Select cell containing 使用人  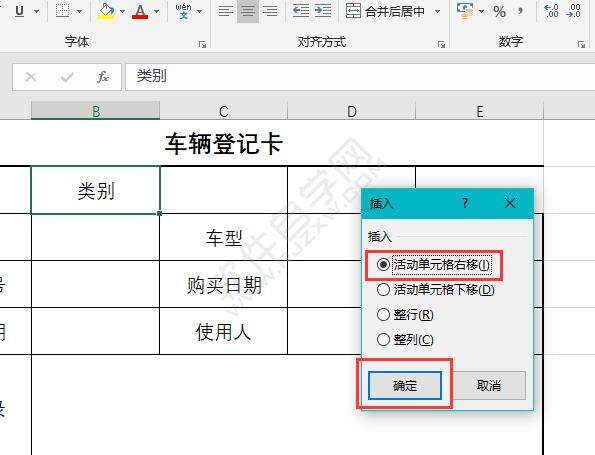(x=224, y=332)
